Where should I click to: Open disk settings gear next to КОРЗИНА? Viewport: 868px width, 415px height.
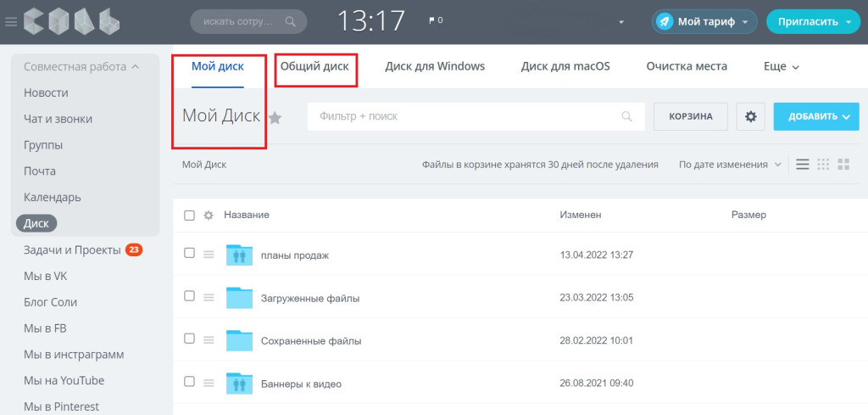[x=750, y=116]
